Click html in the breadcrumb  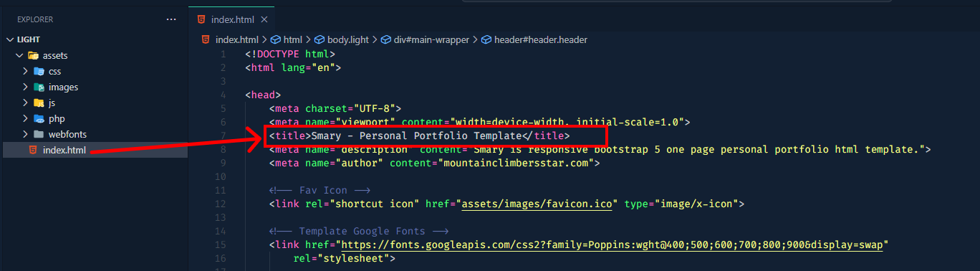point(292,39)
